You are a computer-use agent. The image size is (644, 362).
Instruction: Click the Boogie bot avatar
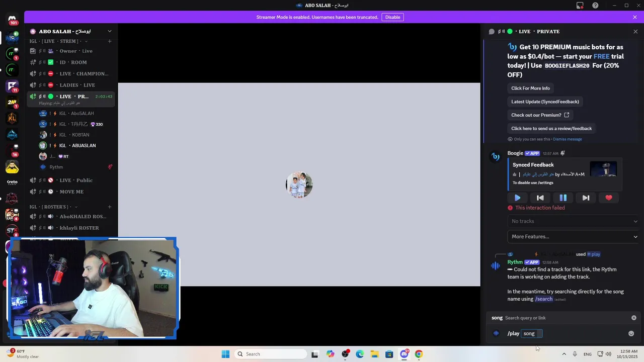[496, 157]
